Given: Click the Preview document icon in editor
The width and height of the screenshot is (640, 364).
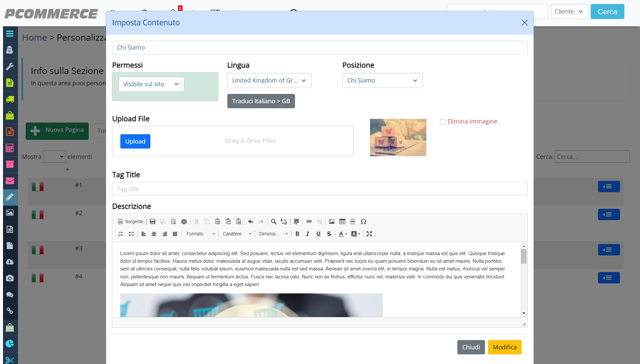Looking at the screenshot, I should [173, 221].
